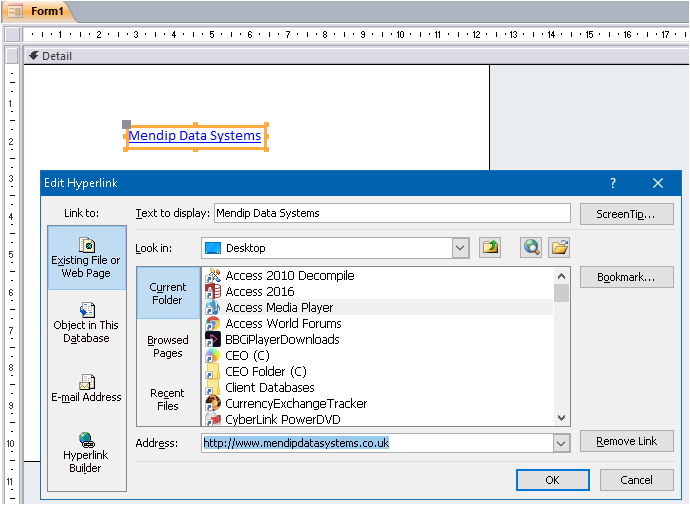
Task: Click the file list scroll down arrow
Action: [x=561, y=417]
